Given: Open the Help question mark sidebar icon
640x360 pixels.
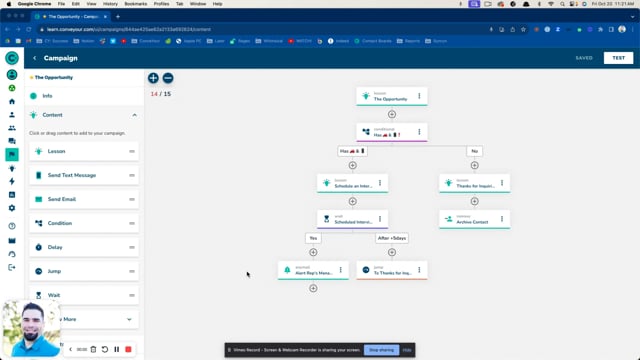Looking at the screenshot, I should tap(12, 226).
